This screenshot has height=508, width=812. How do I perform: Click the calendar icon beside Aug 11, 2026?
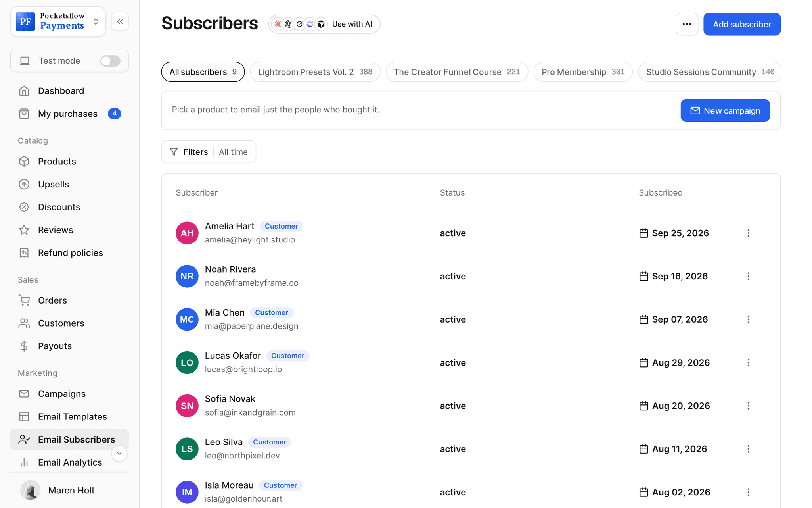pyautogui.click(x=644, y=449)
